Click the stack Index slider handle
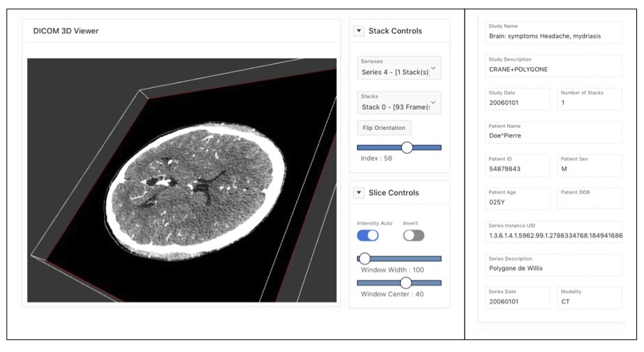This screenshot has height=352, width=644. tap(407, 147)
